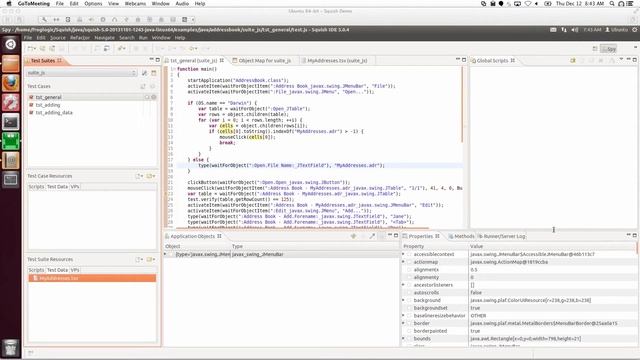Click the Spy perspective button
This screenshot has height=360, width=640.
click(x=609, y=49)
